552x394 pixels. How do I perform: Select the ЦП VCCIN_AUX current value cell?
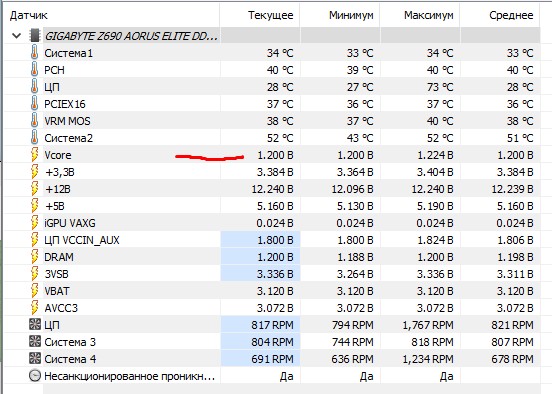tap(260, 240)
